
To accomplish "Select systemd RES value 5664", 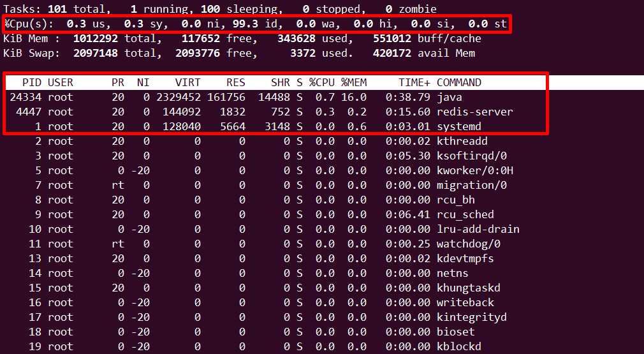I will tap(233, 126).
